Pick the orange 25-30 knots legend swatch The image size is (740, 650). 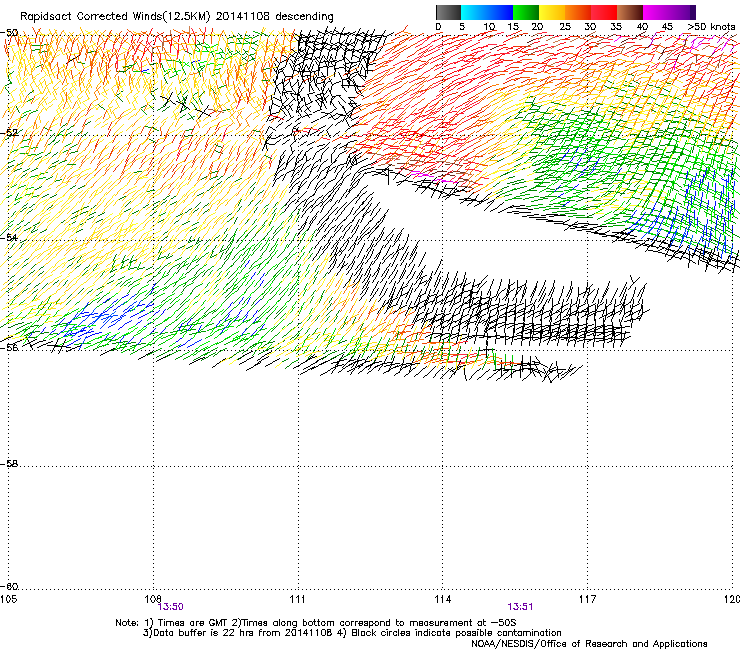click(578, 12)
